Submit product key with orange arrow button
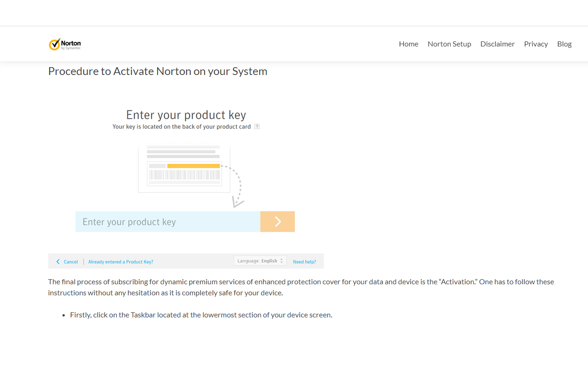 pyautogui.click(x=277, y=222)
